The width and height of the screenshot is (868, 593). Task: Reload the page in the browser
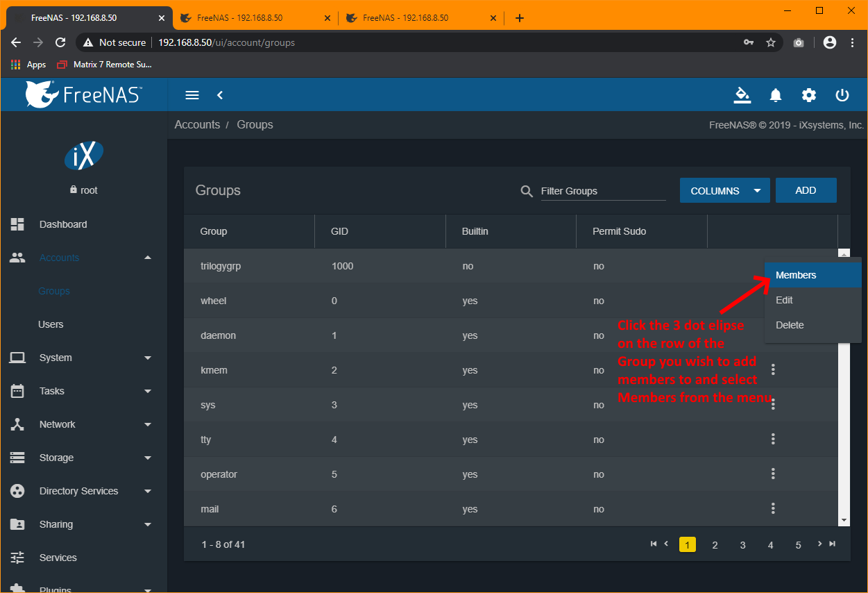tap(60, 42)
